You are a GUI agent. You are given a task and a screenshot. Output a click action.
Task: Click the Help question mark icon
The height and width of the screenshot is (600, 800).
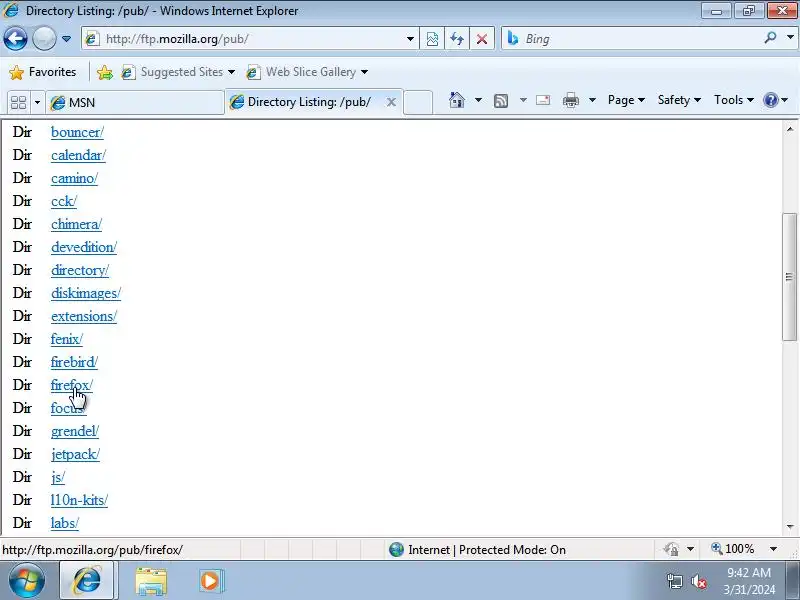tap(770, 100)
